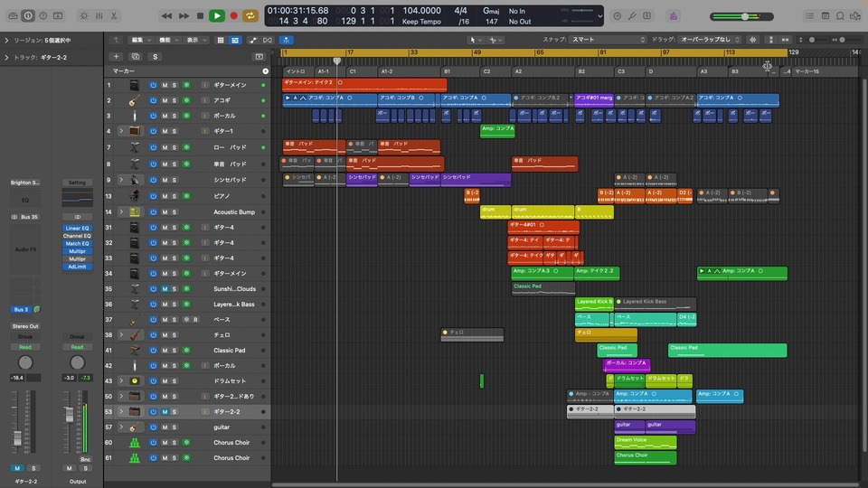Toggle the yellow Cycle mode button
The height and width of the screenshot is (488, 868).
250,15
